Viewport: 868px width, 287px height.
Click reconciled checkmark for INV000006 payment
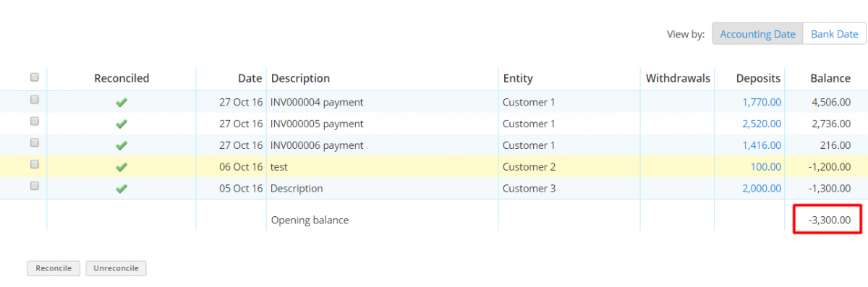pos(122,146)
